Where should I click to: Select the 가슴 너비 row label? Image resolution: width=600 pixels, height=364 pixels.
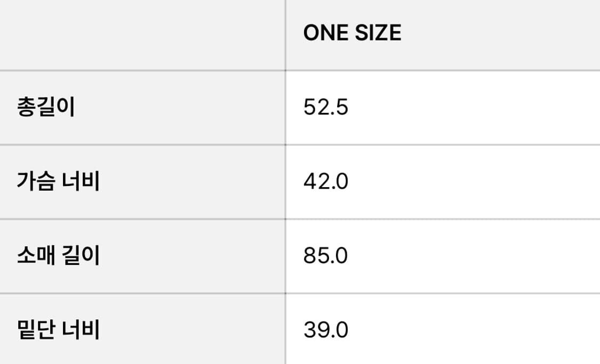coord(58,182)
